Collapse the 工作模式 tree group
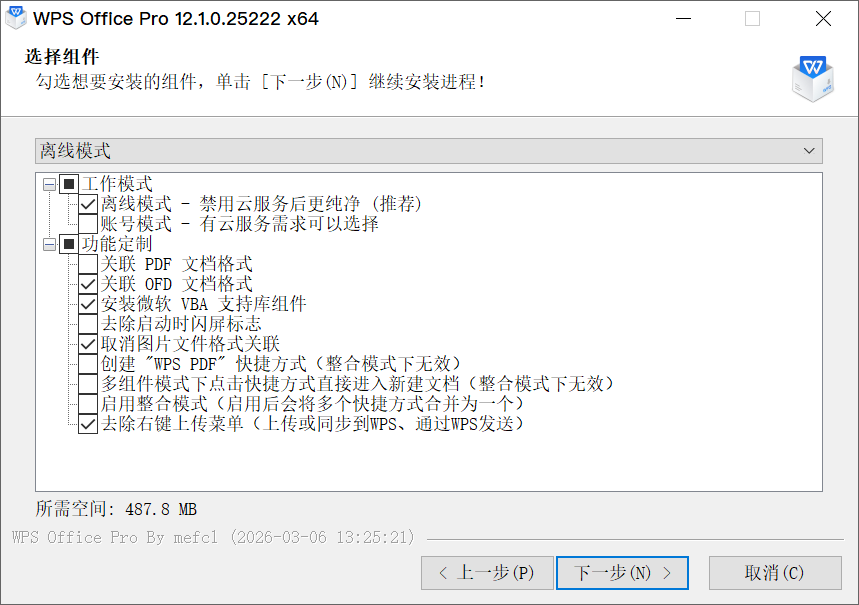The width and height of the screenshot is (859, 605). pos(49,184)
